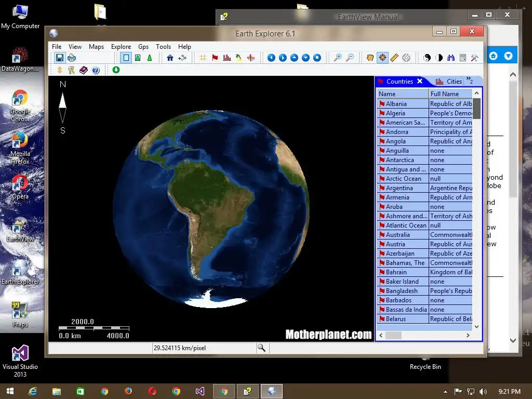
Task: Open the View menu
Action: [x=75, y=46]
